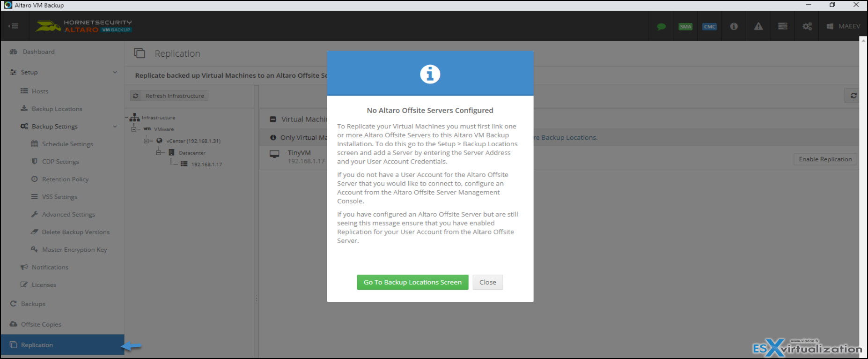Click the Altaro title bar app icon

pos(7,5)
